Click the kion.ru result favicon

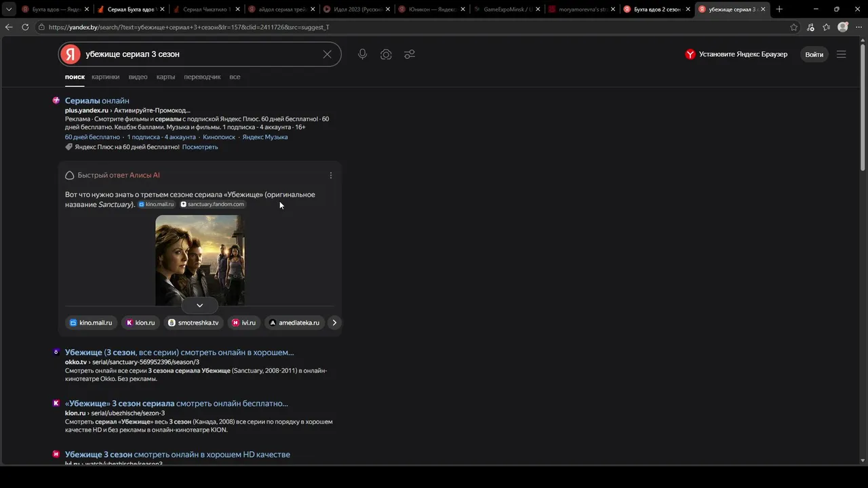56,403
